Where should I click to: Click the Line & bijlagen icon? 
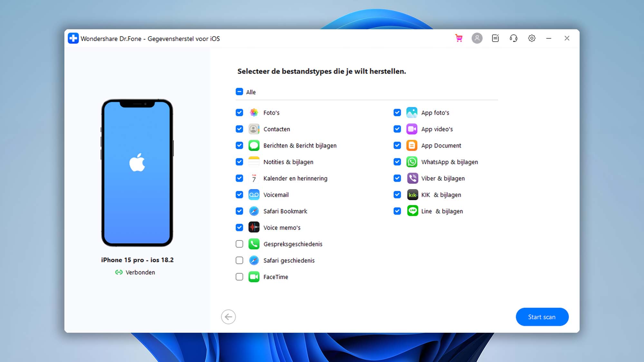tap(412, 211)
